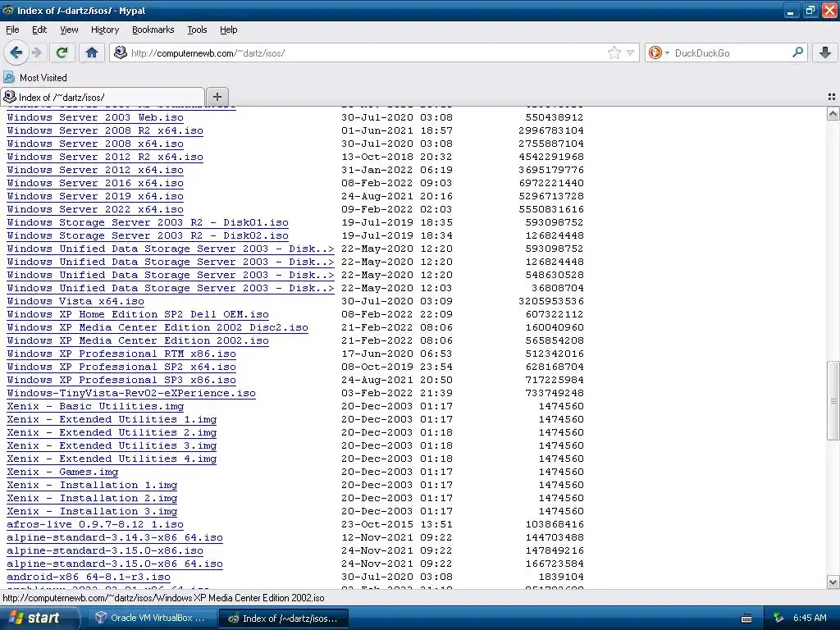Open a new tab with plus button
This screenshot has width=840, height=630.
pos(217,97)
